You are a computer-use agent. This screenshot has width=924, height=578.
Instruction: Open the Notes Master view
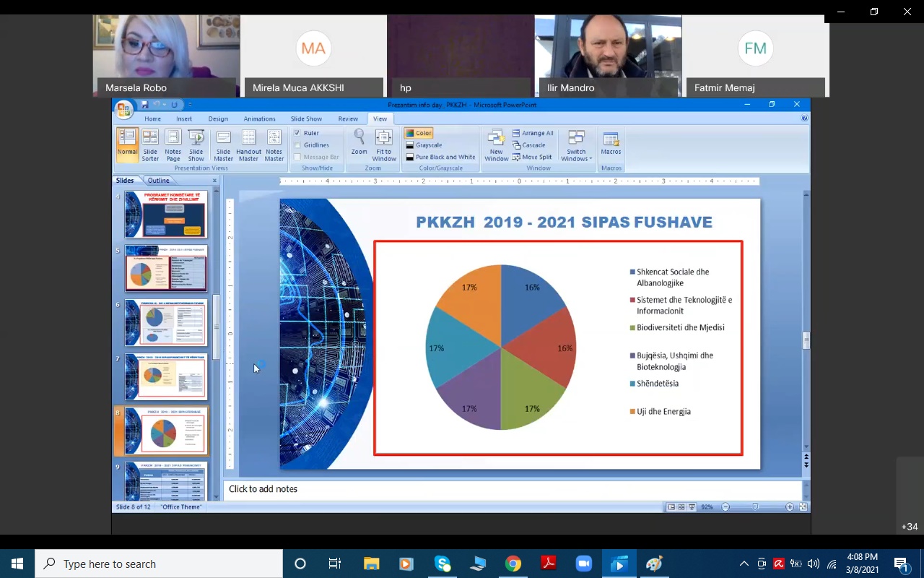274,145
